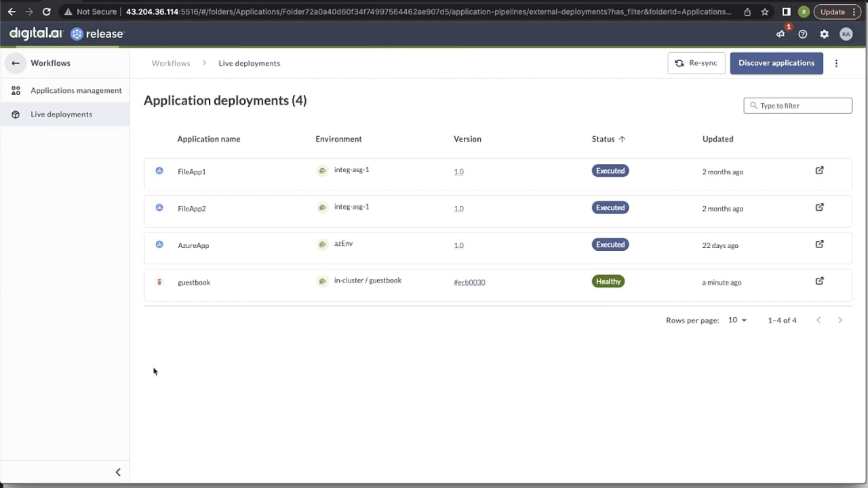Viewport: 868px width, 488px height.
Task: Sort by Updated column header
Action: click(717, 139)
